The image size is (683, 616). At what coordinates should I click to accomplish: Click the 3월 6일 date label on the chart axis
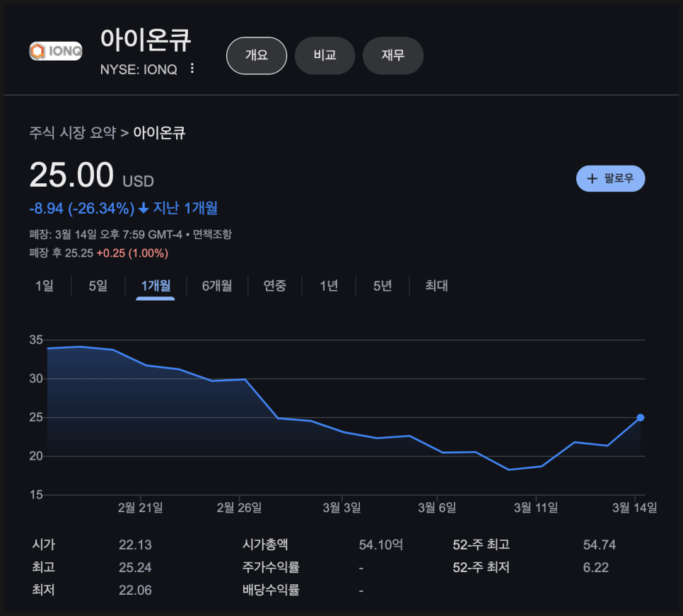tap(437, 508)
